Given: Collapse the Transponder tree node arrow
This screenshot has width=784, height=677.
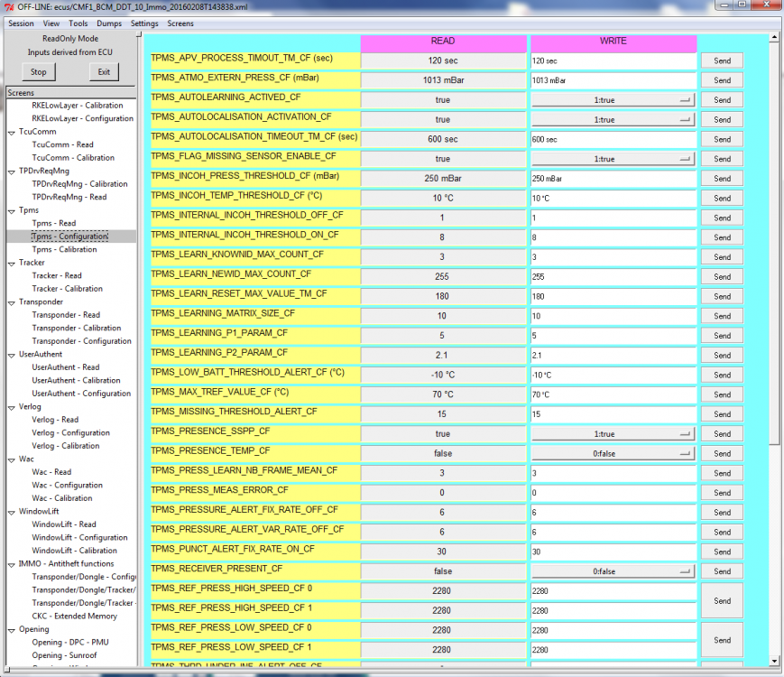Looking at the screenshot, I should (x=12, y=302).
